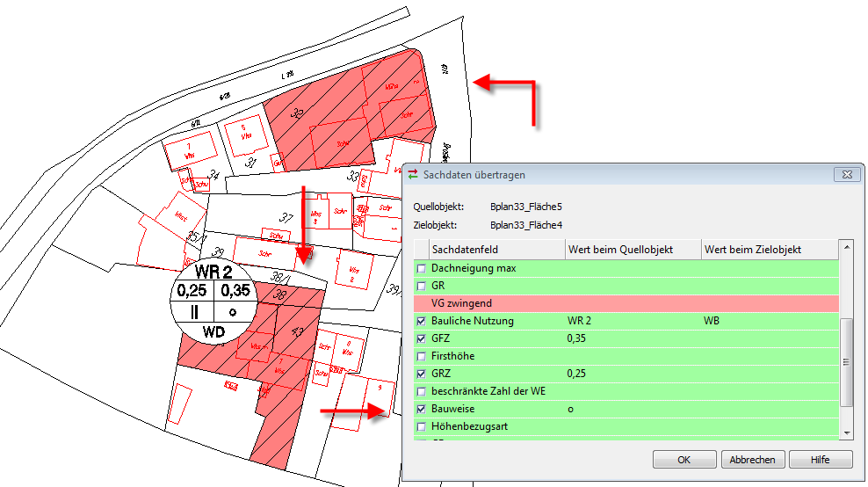Click the Abbrechen button
The width and height of the screenshot is (868, 487).
(753, 460)
